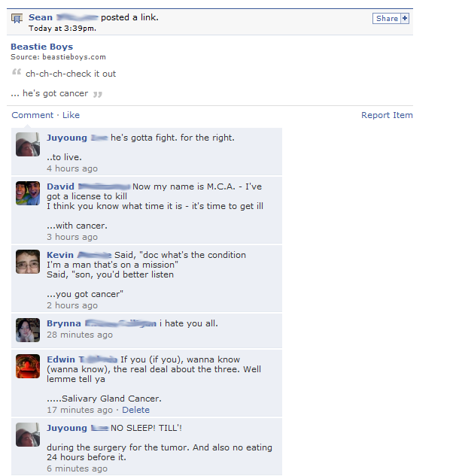Click the plus icon on Share button

[x=405, y=18]
